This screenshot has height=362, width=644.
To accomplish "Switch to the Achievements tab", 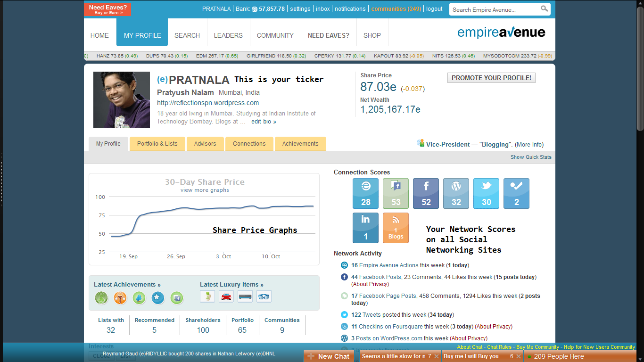I will [x=300, y=144].
